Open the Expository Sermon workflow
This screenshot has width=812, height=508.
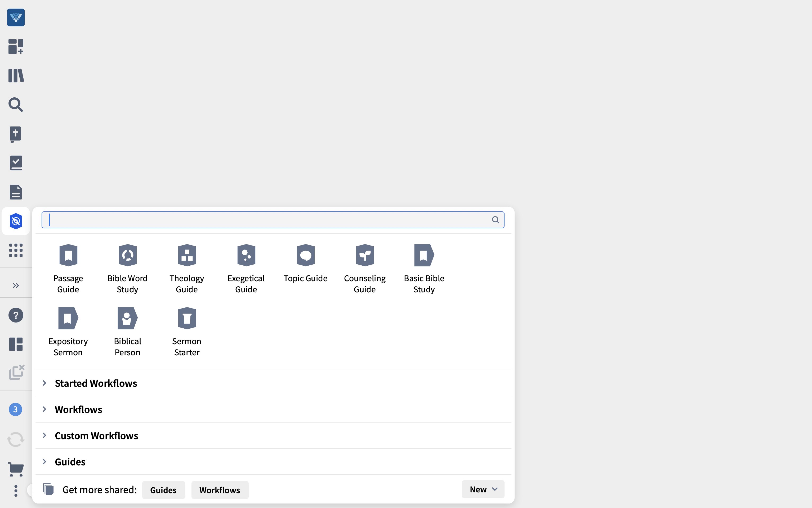[68, 331]
